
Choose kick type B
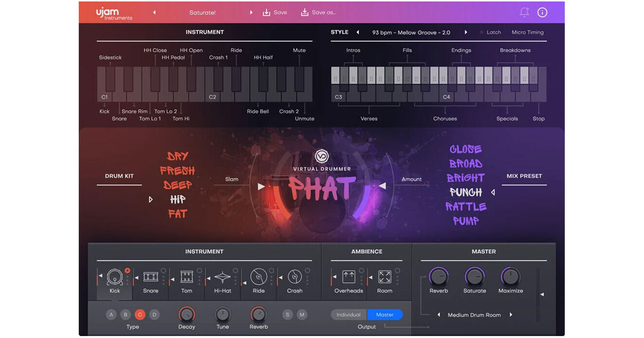pyautogui.click(x=125, y=315)
